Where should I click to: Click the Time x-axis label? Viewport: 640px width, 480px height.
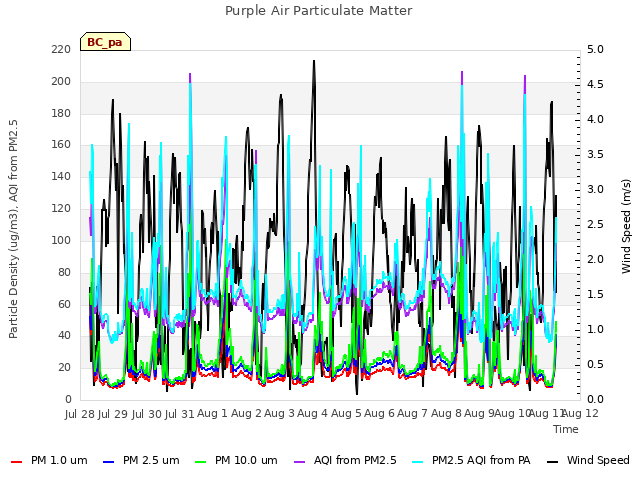point(566,429)
